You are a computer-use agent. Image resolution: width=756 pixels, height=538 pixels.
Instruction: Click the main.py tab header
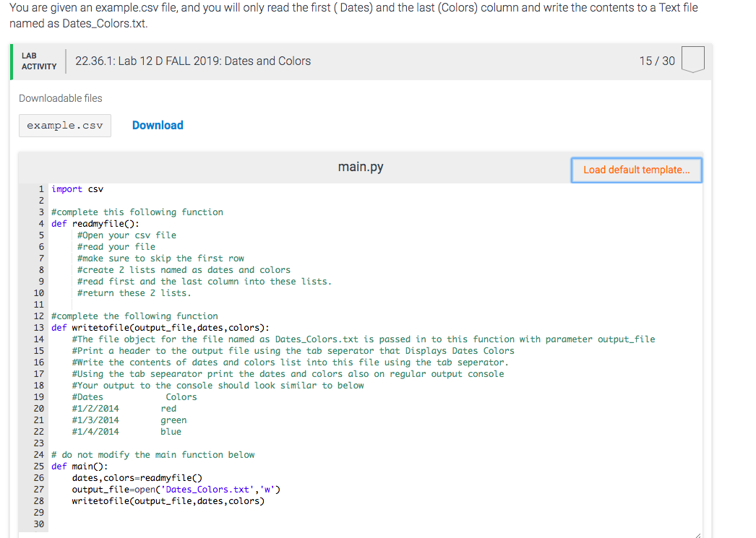360,166
